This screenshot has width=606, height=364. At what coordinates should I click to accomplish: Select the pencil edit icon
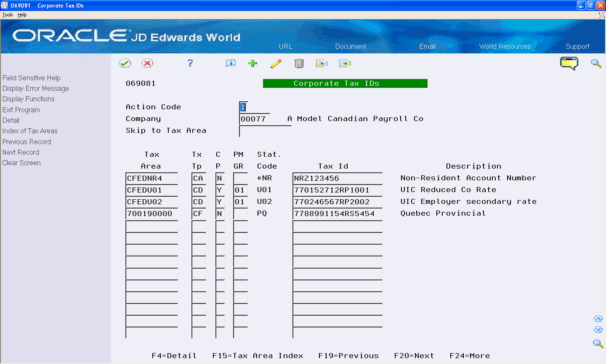pyautogui.click(x=276, y=63)
